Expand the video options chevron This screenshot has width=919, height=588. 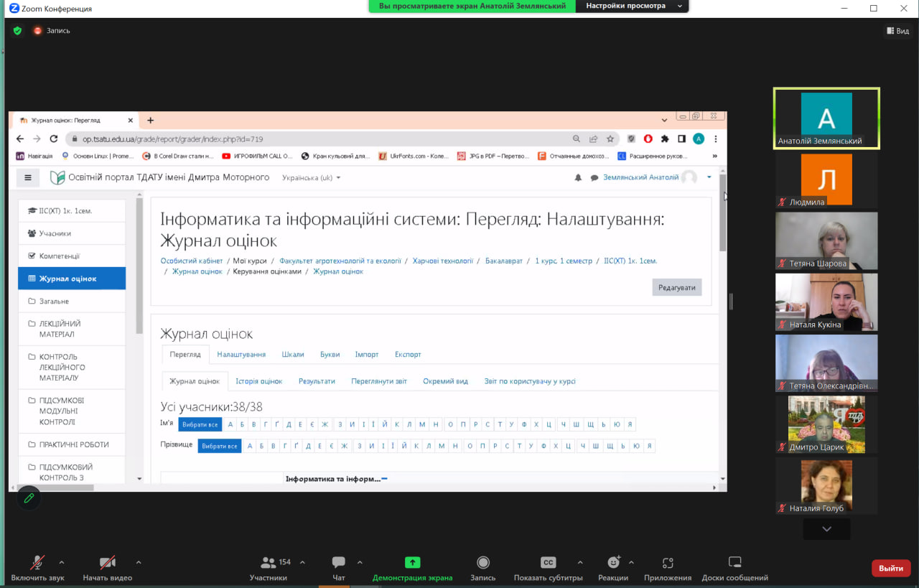click(139, 562)
